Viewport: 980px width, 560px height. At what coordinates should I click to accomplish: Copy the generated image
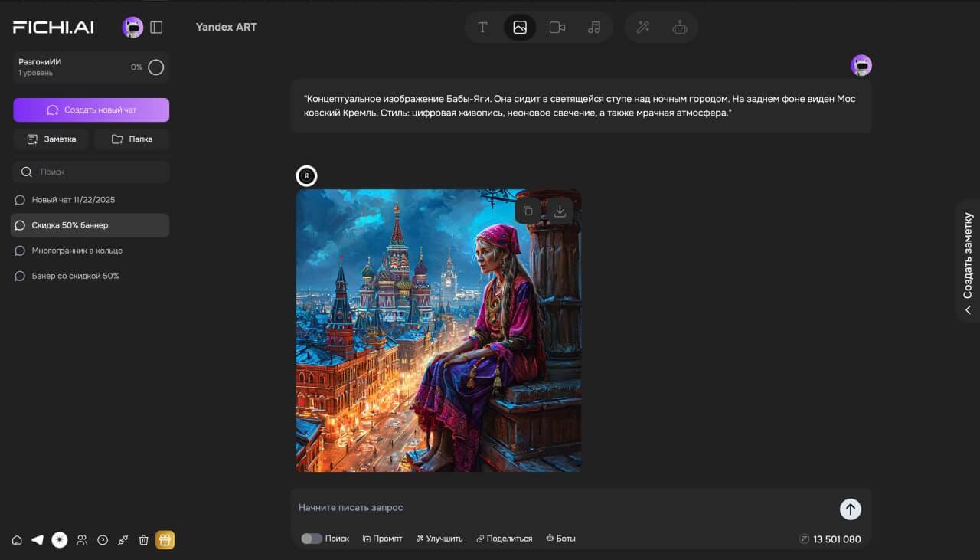528,211
